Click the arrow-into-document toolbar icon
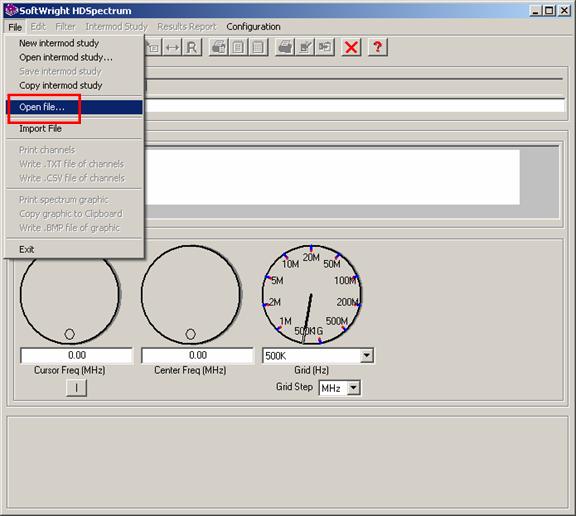This screenshot has height=516, width=576. (x=325, y=47)
